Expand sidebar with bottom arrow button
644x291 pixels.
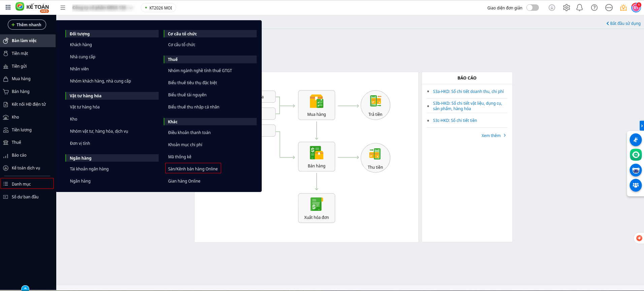[x=25, y=288]
